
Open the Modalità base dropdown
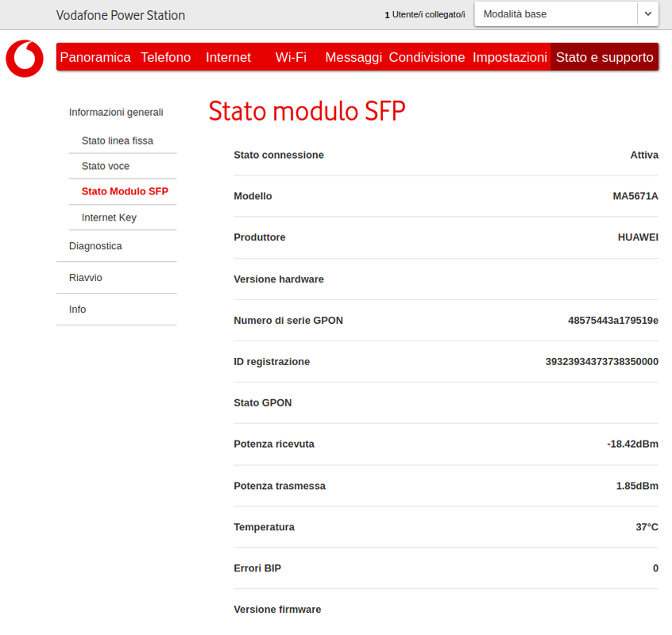point(566,14)
